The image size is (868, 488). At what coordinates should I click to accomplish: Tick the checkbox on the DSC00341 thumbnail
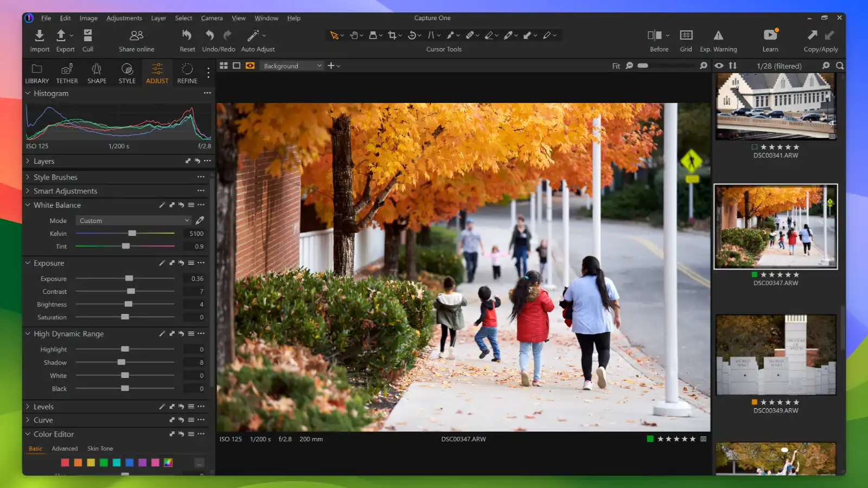click(755, 147)
